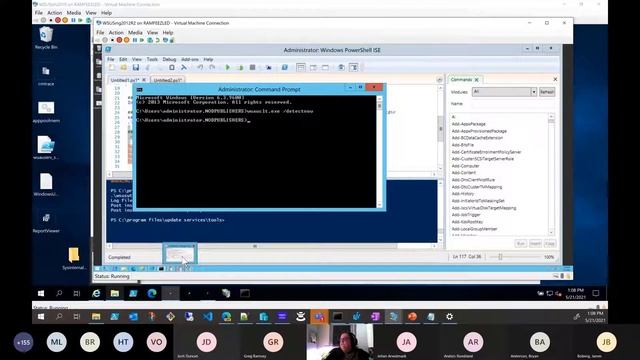The height and width of the screenshot is (360, 640).
Task: Select Add-Content in command list
Action: (x=464, y=173)
